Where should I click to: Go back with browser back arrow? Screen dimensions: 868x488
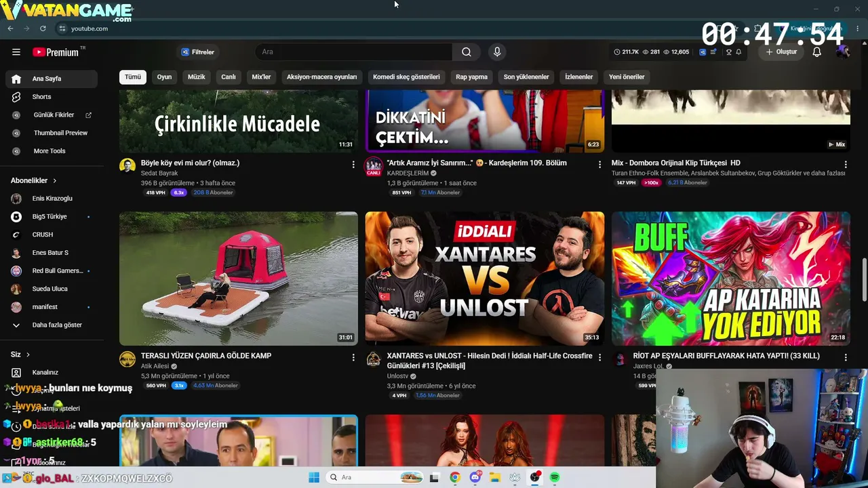coord(10,28)
